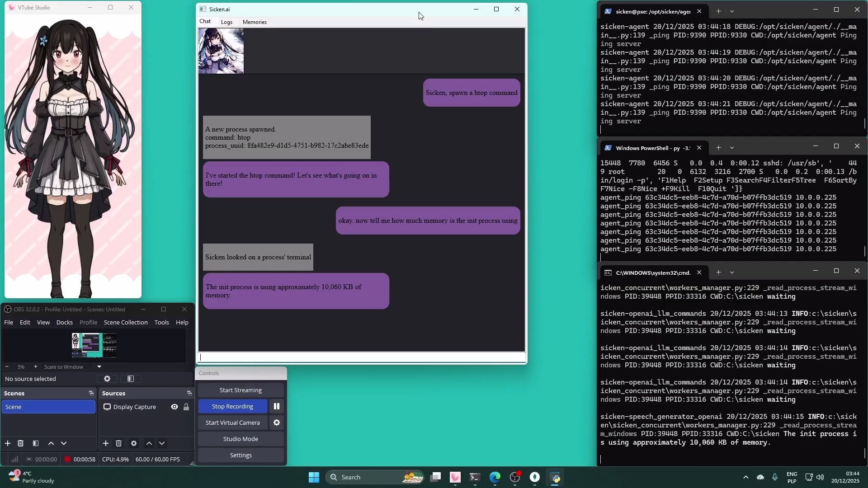Open OBS Docks menu
Viewport: 868px width, 488px height.
[65, 322]
